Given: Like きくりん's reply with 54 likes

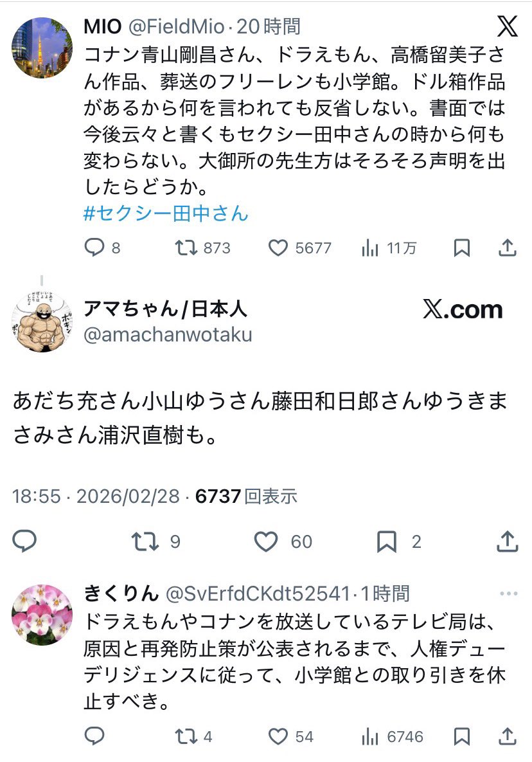Looking at the screenshot, I should (278, 737).
